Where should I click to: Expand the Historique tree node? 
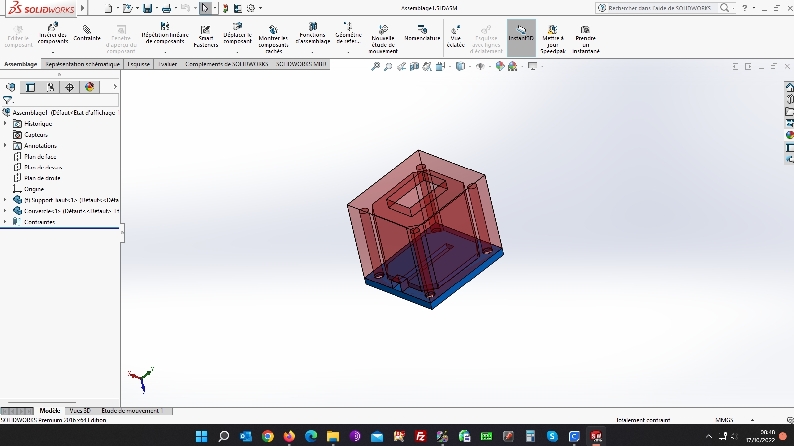point(5,123)
